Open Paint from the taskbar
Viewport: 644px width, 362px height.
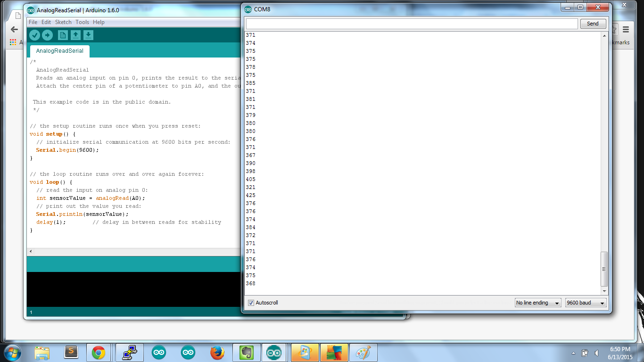[x=363, y=353]
